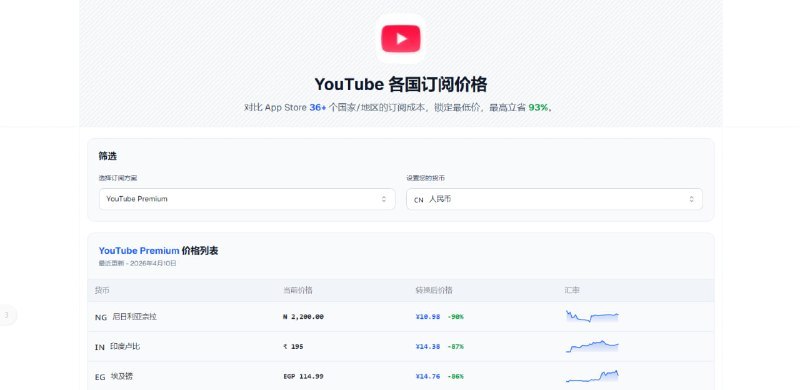Click the 转换后价格 column header
Screen dimensions: 800x390
click(x=434, y=290)
